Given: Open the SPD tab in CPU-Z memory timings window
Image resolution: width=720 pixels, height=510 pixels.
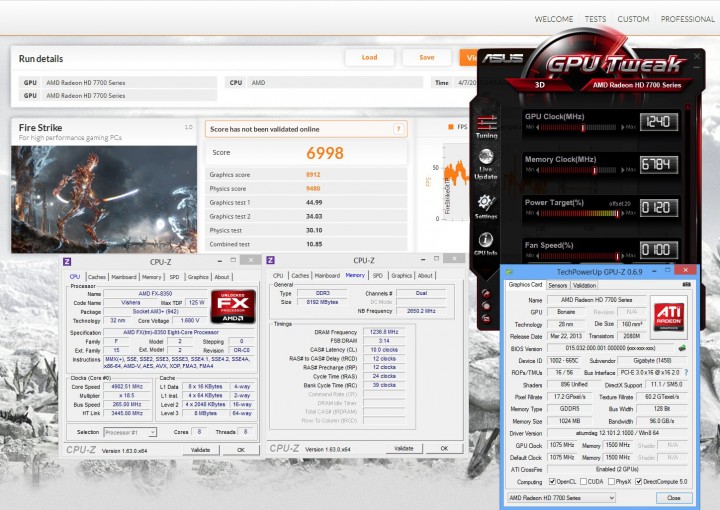Looking at the screenshot, I should 378,275.
